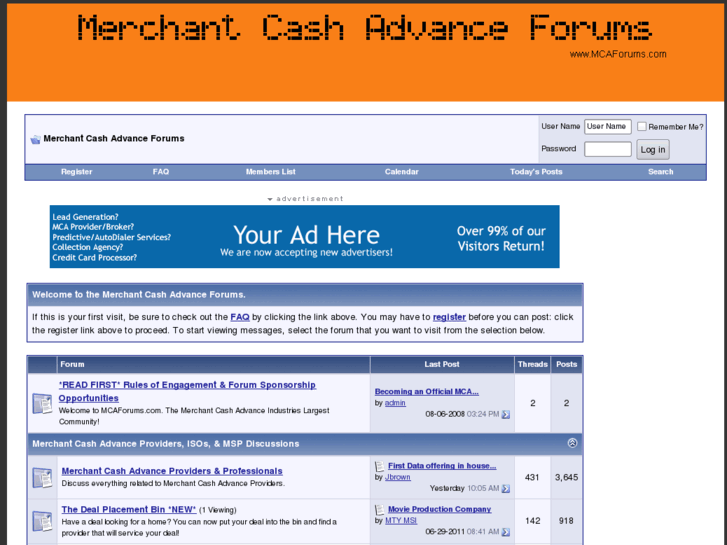Click the 918 posts count
727x545 pixels.
coord(566,521)
